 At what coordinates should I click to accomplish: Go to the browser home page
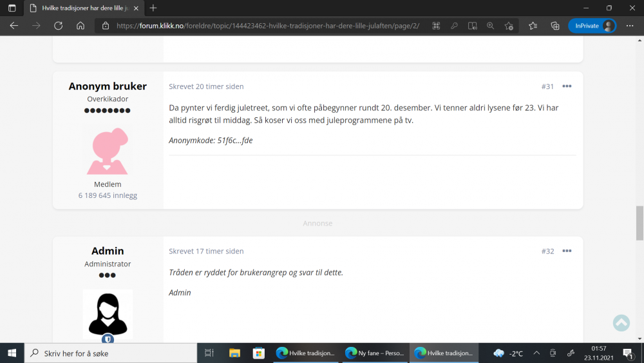[80, 26]
